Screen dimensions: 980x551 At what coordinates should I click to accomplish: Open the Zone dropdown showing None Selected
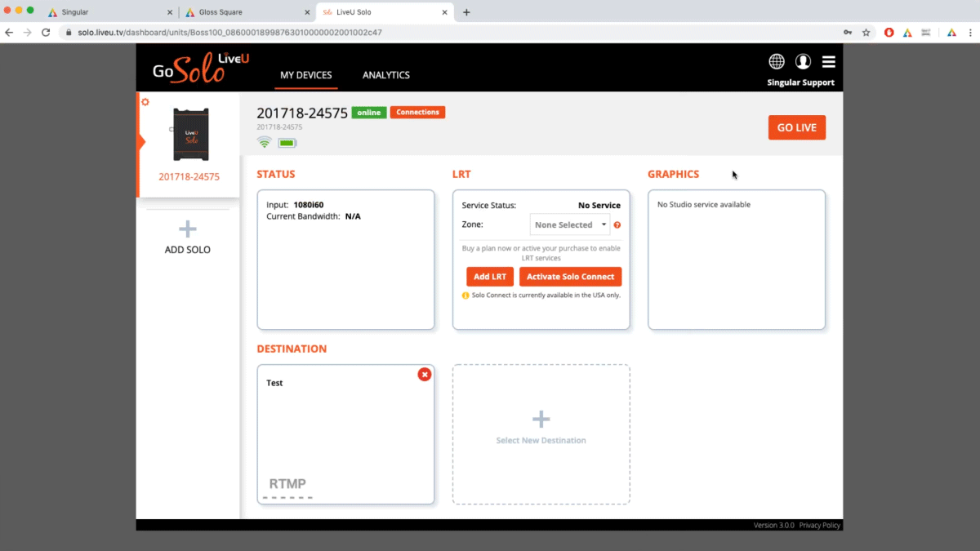click(570, 225)
